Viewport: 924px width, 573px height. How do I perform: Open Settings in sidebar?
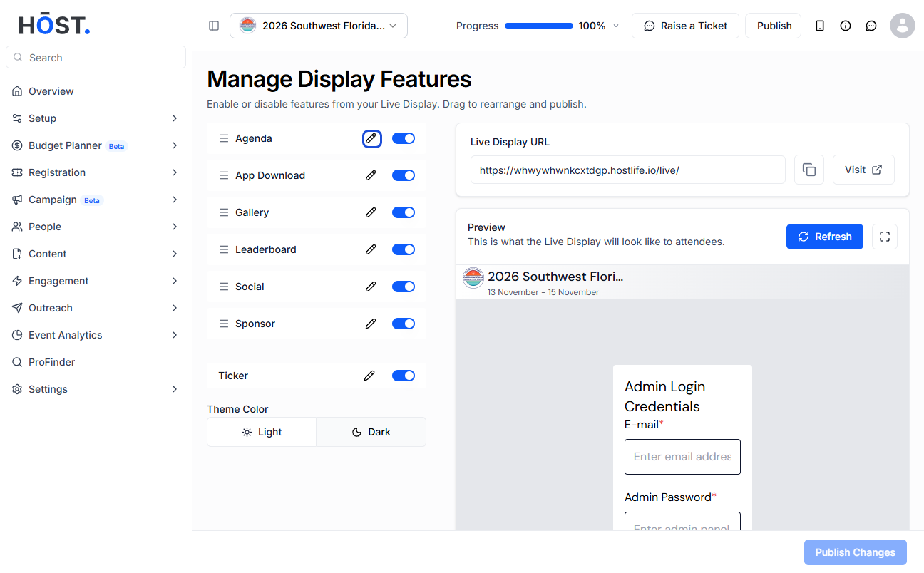pos(96,389)
